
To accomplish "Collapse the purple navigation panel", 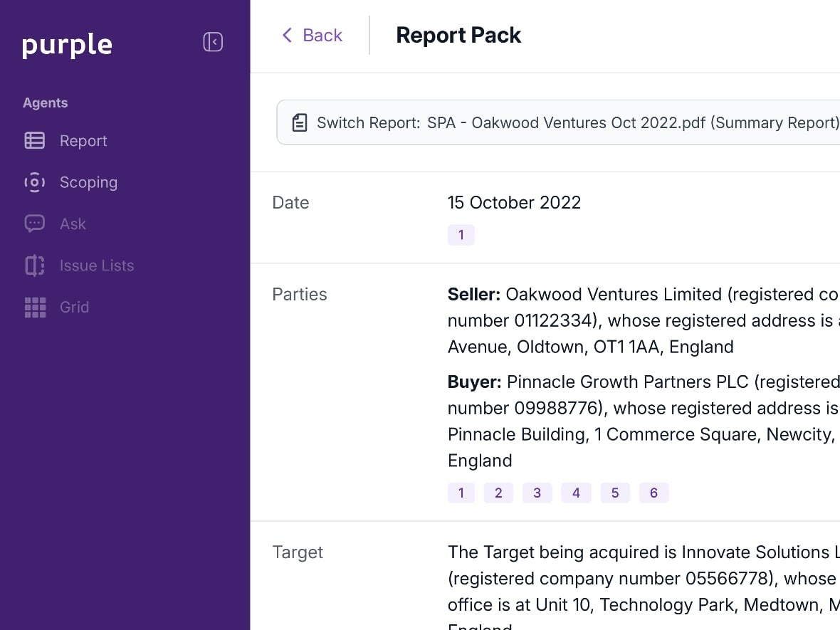I will pyautogui.click(x=212, y=41).
